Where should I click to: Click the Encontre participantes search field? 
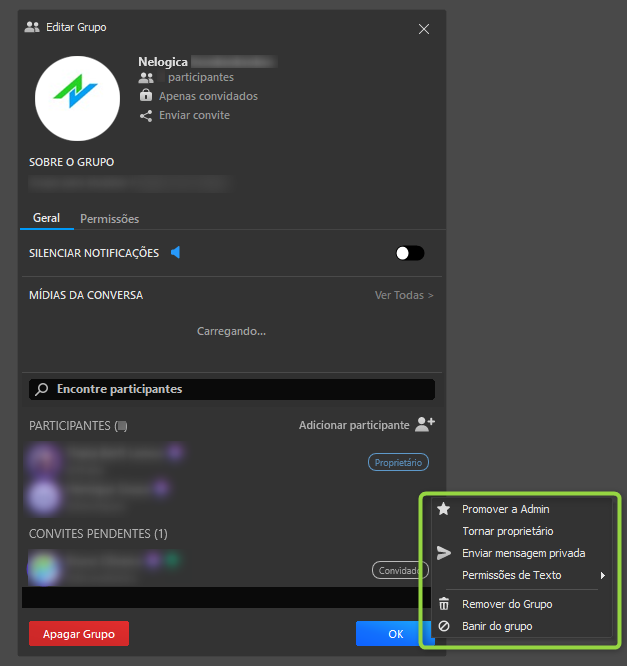tap(232, 389)
